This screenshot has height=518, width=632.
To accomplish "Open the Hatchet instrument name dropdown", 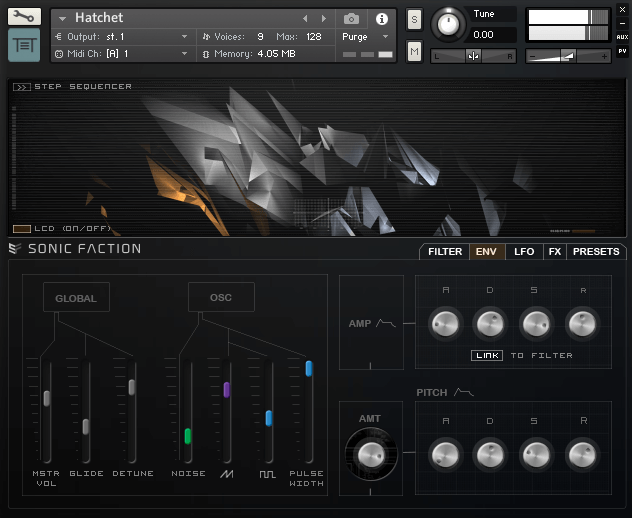I will 63,19.
